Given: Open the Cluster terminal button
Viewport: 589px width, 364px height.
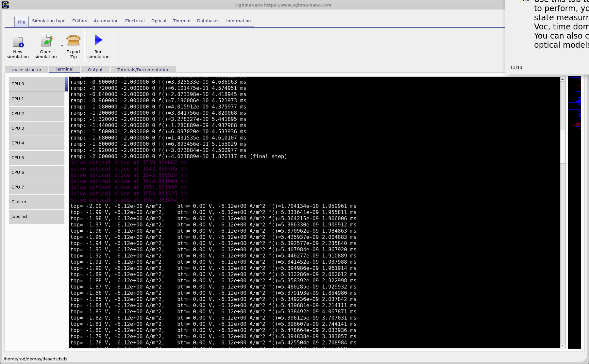Looking at the screenshot, I should (x=37, y=202).
